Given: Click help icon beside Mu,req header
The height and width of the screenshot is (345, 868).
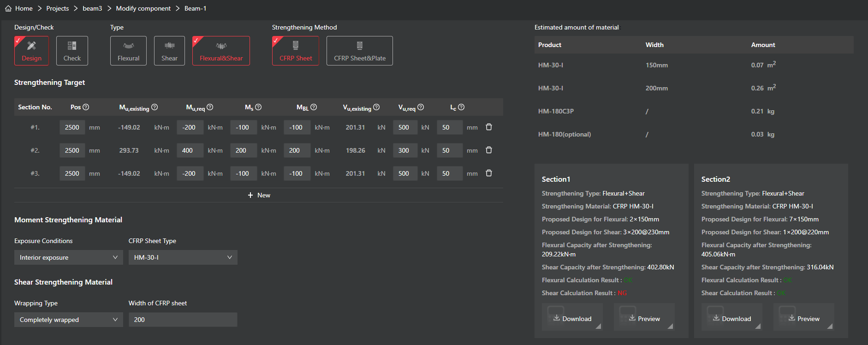Looking at the screenshot, I should click(x=210, y=107).
